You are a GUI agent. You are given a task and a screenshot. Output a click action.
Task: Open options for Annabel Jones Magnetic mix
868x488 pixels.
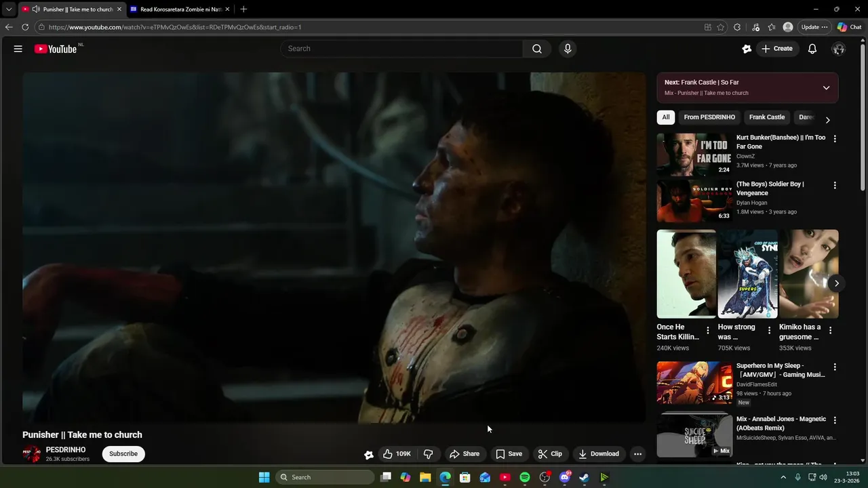point(835,420)
